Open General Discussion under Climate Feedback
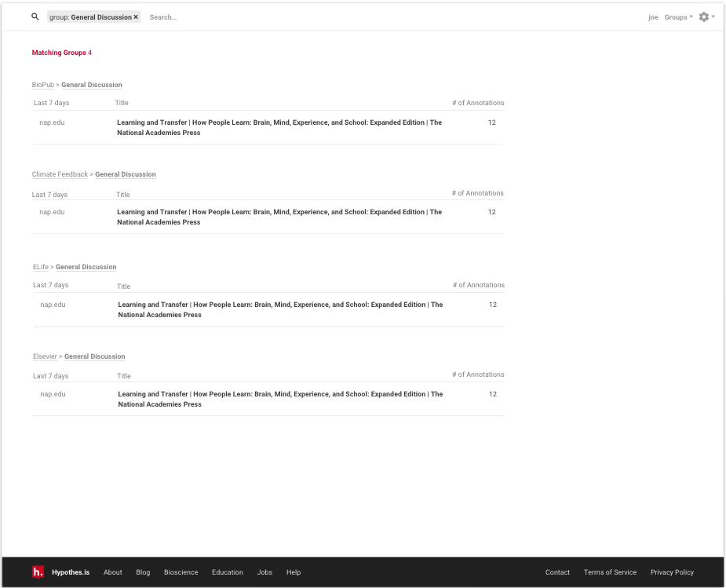Viewport: 726px width, 588px height. pos(126,174)
